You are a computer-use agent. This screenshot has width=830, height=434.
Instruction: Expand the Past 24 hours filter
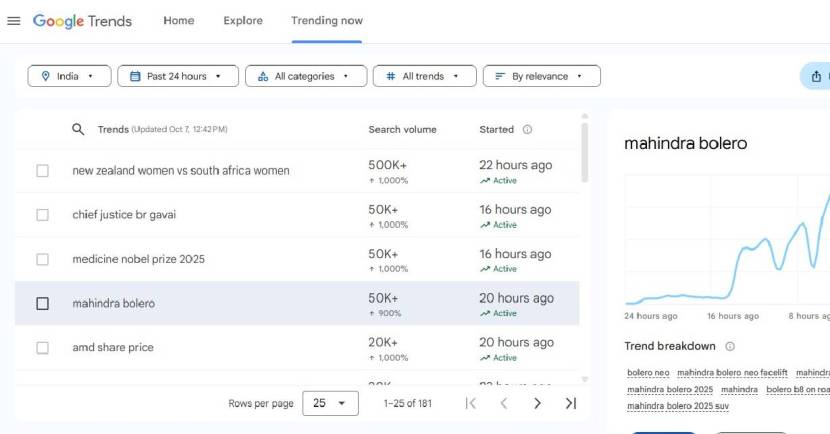click(x=178, y=76)
